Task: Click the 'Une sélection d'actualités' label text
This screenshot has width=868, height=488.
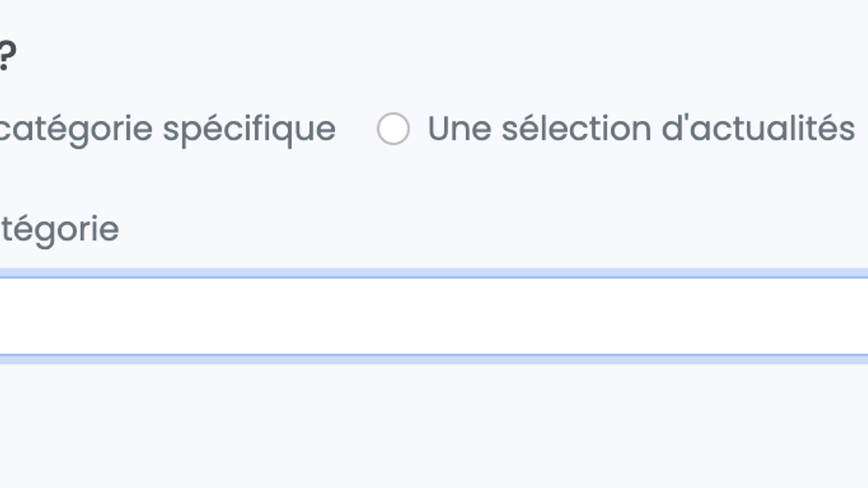Action: (x=640, y=129)
